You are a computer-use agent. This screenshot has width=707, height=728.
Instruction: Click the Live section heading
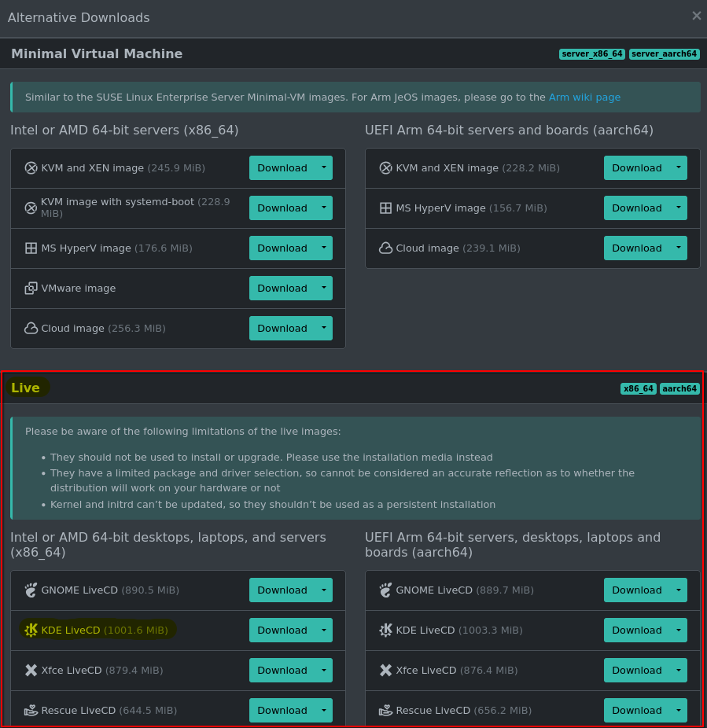[26, 388]
